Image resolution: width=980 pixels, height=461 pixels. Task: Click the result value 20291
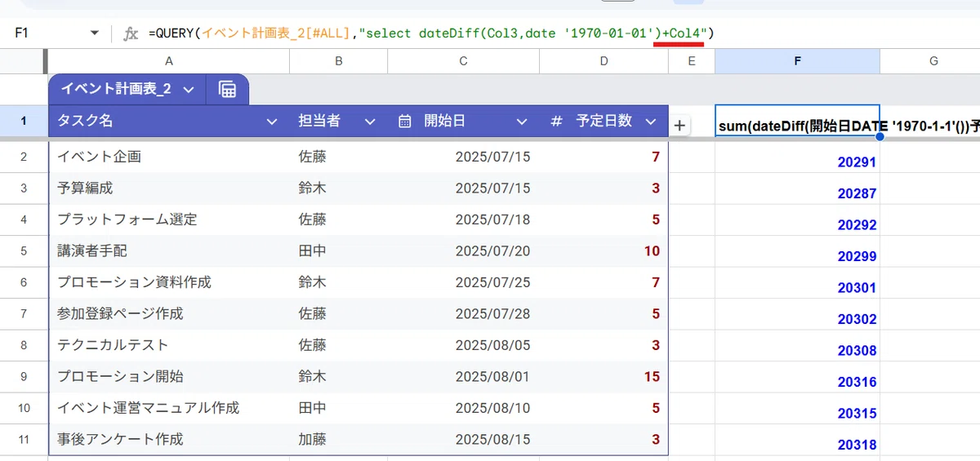click(857, 162)
